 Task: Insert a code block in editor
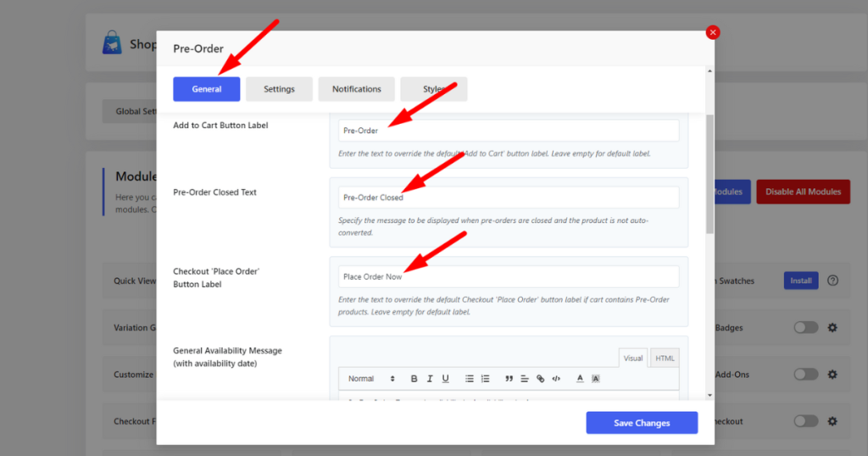point(556,379)
